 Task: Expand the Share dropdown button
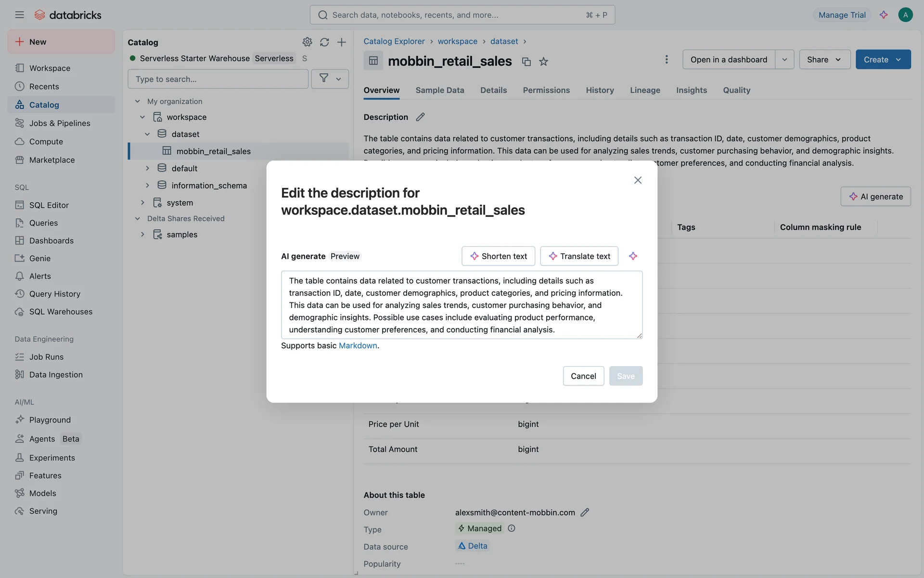(824, 59)
